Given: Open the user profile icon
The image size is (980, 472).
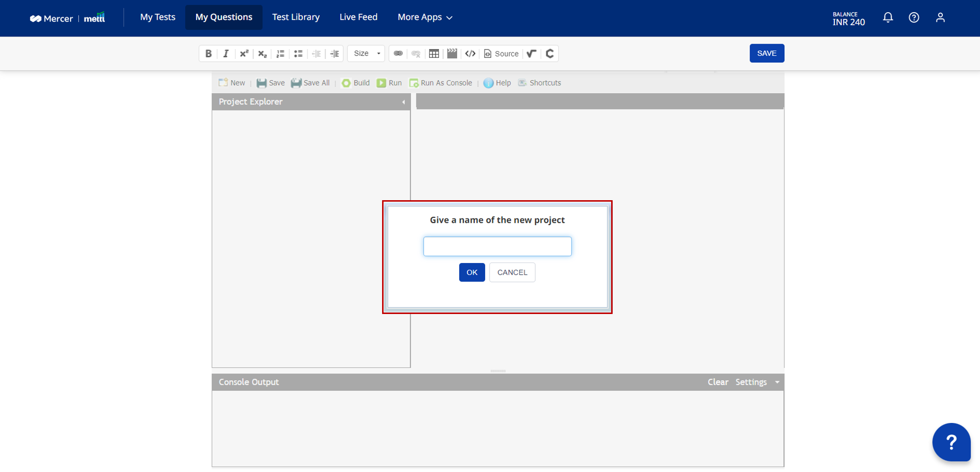Looking at the screenshot, I should click(940, 18).
